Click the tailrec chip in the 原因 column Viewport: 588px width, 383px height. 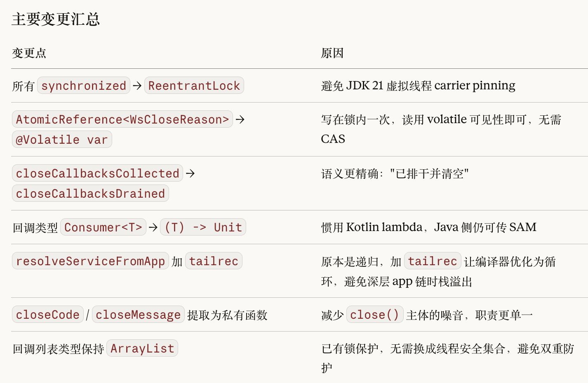coord(433,261)
